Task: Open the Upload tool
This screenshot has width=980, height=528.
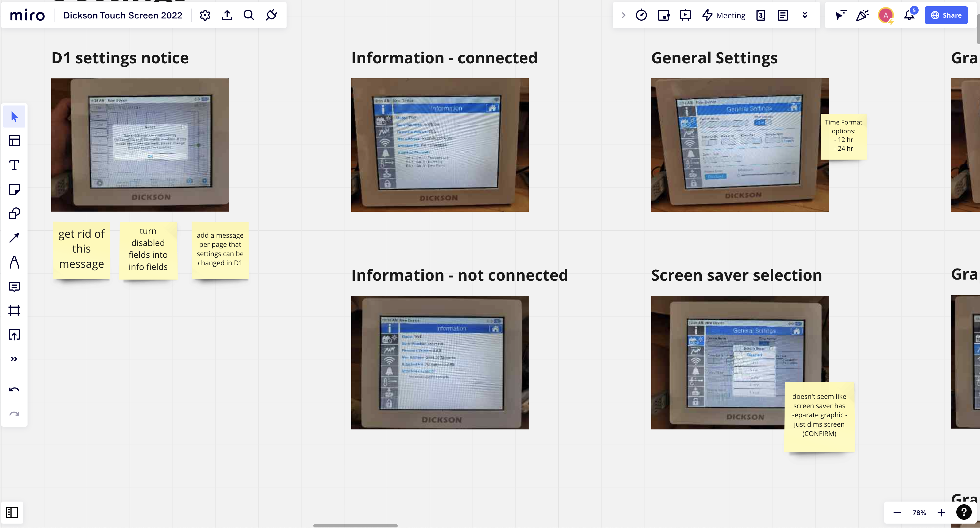Action: pos(14,335)
